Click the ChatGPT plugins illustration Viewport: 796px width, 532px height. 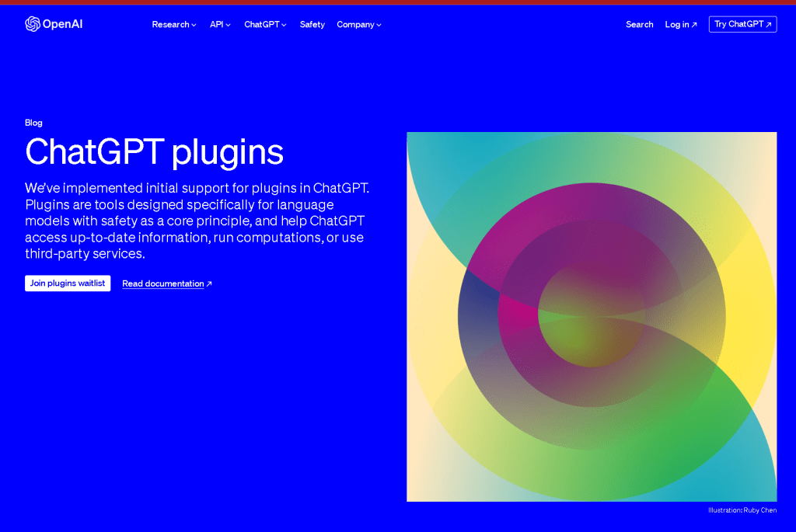click(592, 316)
